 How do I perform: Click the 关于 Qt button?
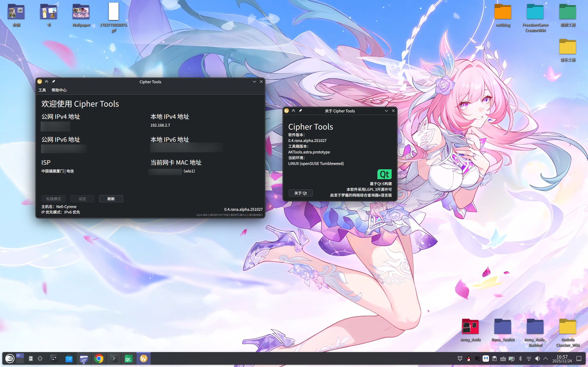click(x=300, y=193)
